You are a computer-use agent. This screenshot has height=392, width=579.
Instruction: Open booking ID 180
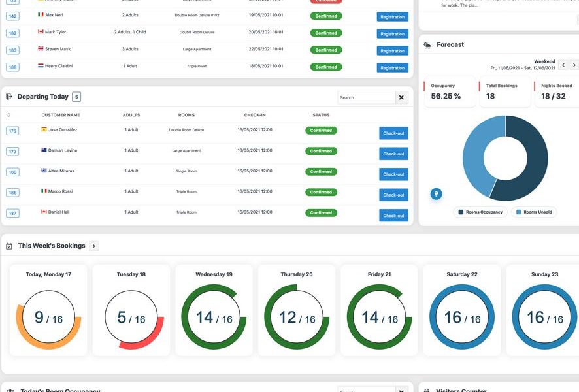(12, 172)
